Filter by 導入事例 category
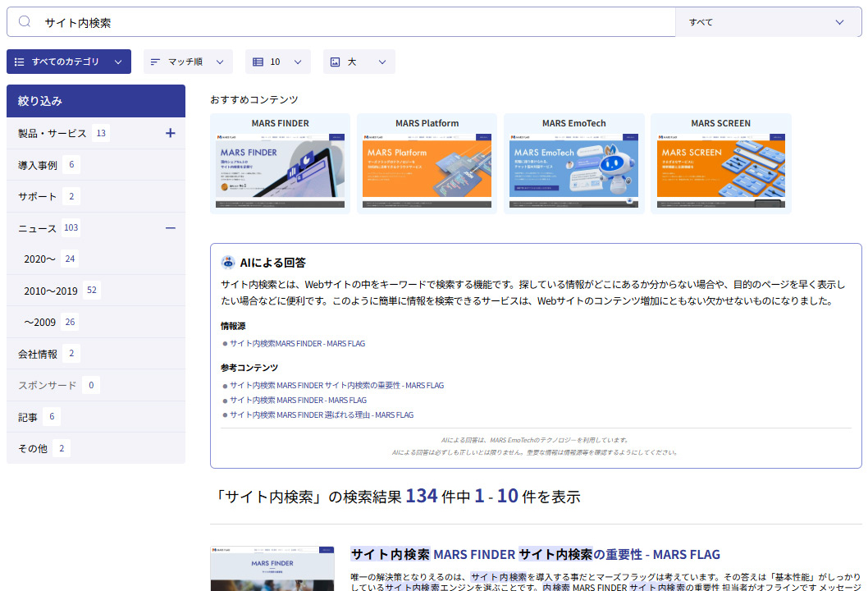 tap(38, 165)
